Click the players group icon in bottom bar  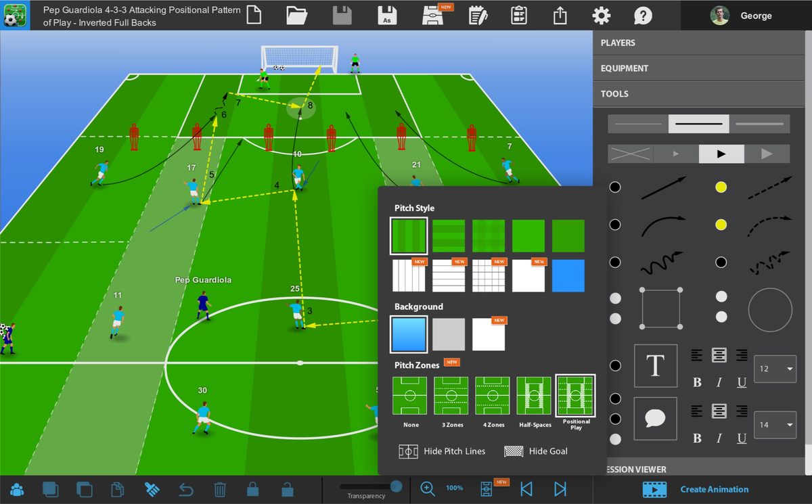(18, 488)
